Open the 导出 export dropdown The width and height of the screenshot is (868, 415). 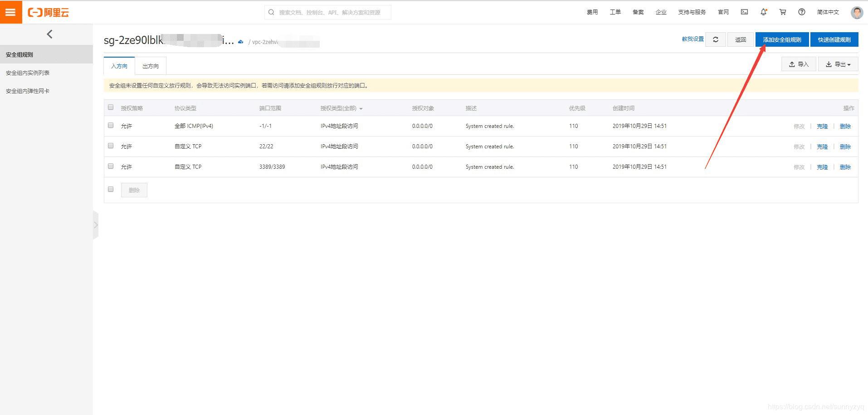(838, 64)
